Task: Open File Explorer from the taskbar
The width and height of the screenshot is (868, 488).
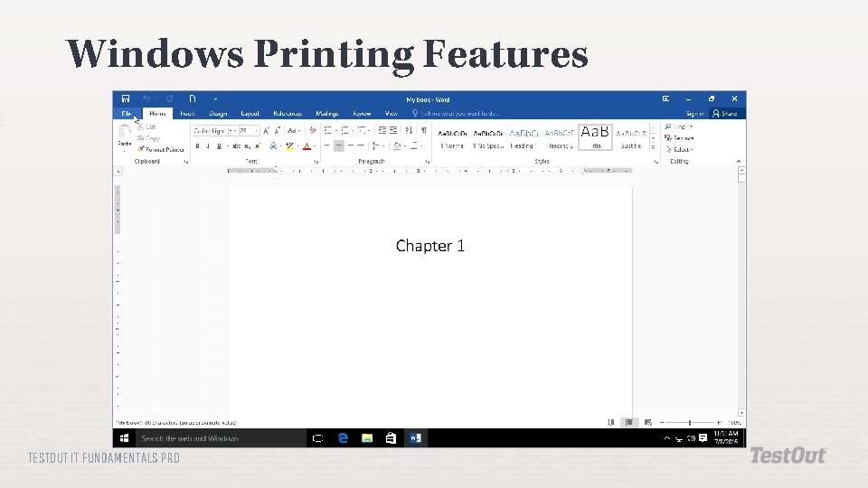Action: (367, 438)
